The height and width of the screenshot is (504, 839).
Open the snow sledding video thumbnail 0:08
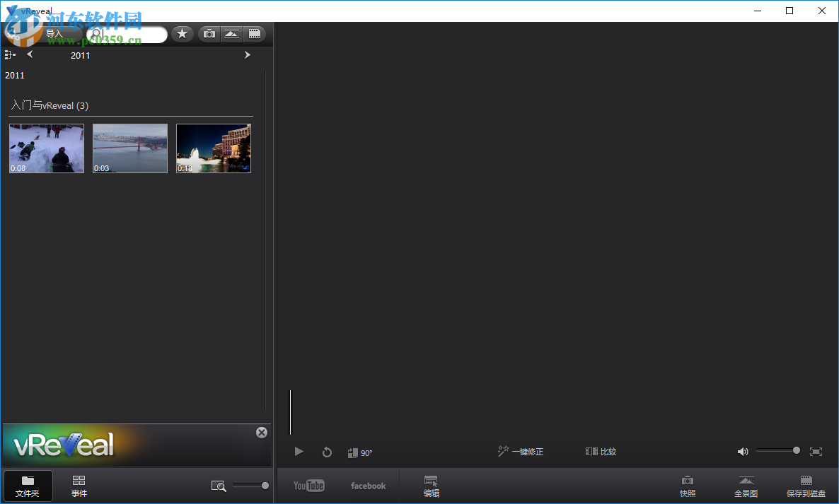(x=47, y=148)
